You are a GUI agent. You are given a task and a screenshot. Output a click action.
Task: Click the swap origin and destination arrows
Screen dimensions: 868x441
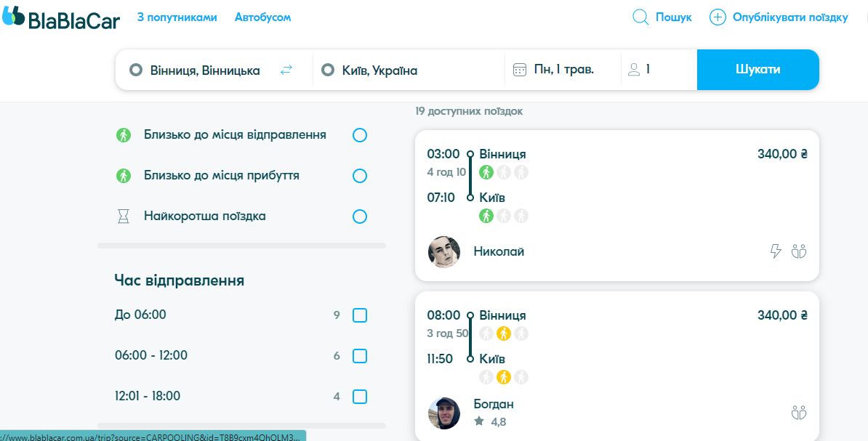click(x=286, y=70)
